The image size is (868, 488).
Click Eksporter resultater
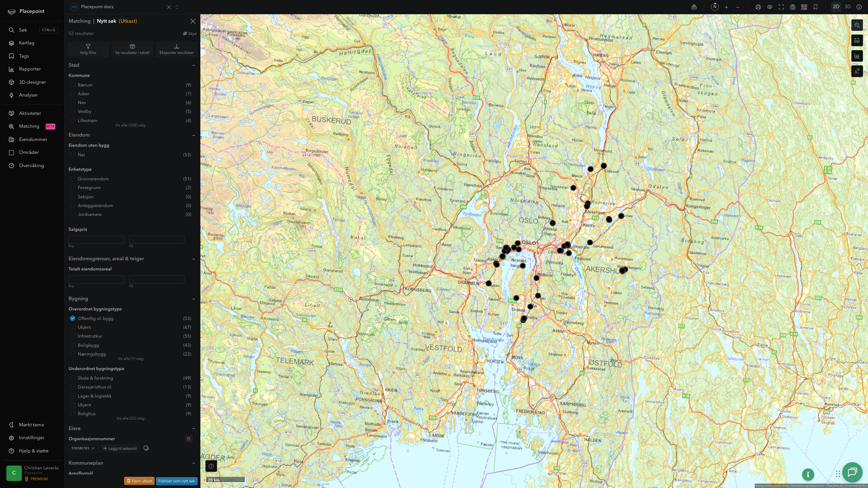click(x=176, y=49)
